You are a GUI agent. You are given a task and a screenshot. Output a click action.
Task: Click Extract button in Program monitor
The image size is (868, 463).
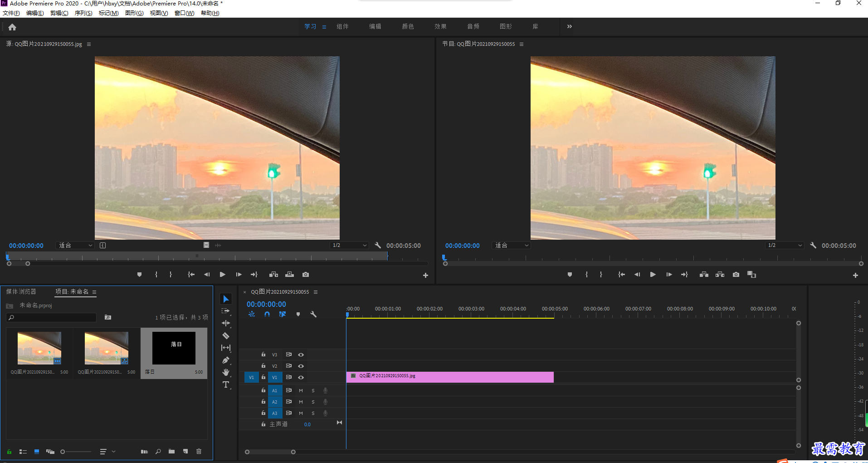pos(720,275)
